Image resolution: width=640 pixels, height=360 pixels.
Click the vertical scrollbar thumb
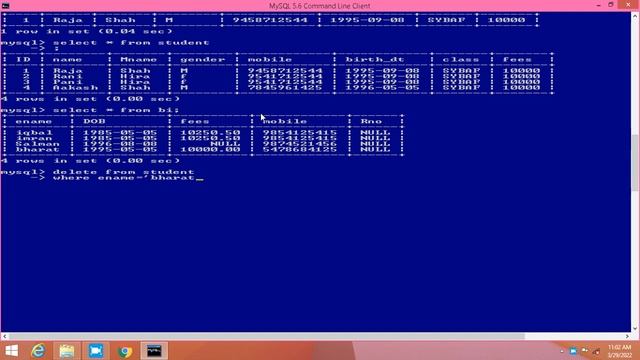coord(635,162)
